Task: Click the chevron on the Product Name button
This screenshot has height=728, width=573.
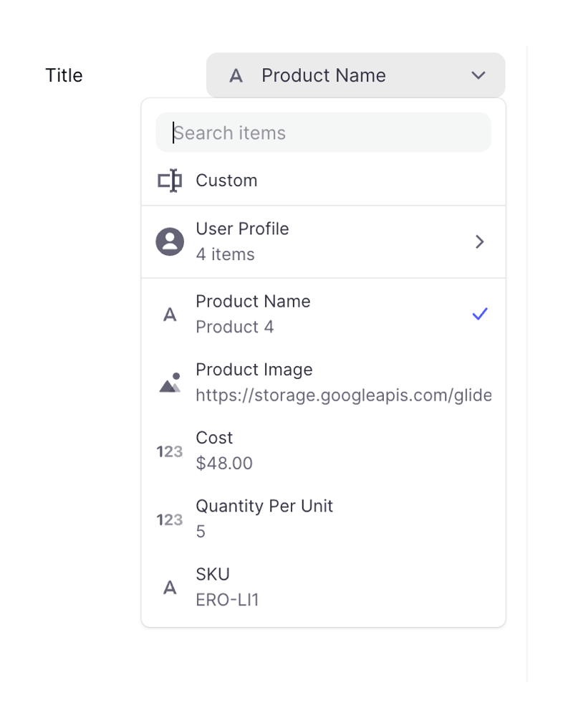Action: click(x=478, y=75)
